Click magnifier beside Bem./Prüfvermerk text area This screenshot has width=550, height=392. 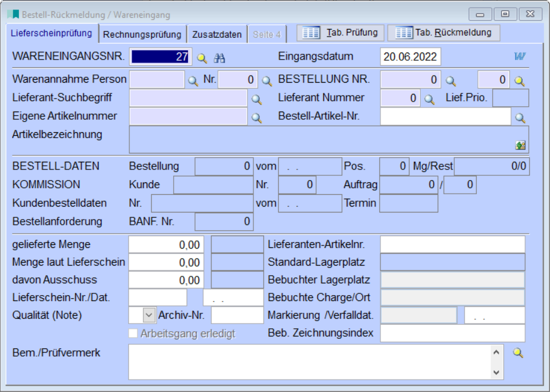coord(518,353)
